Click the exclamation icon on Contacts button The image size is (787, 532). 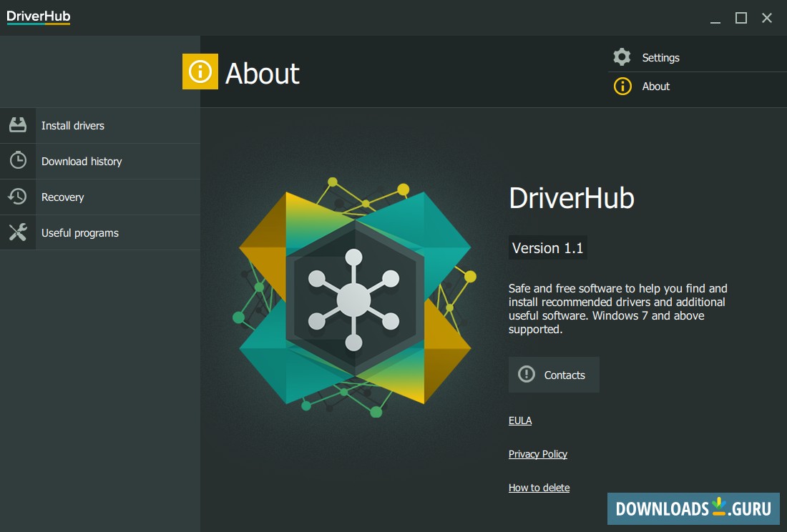pos(526,374)
